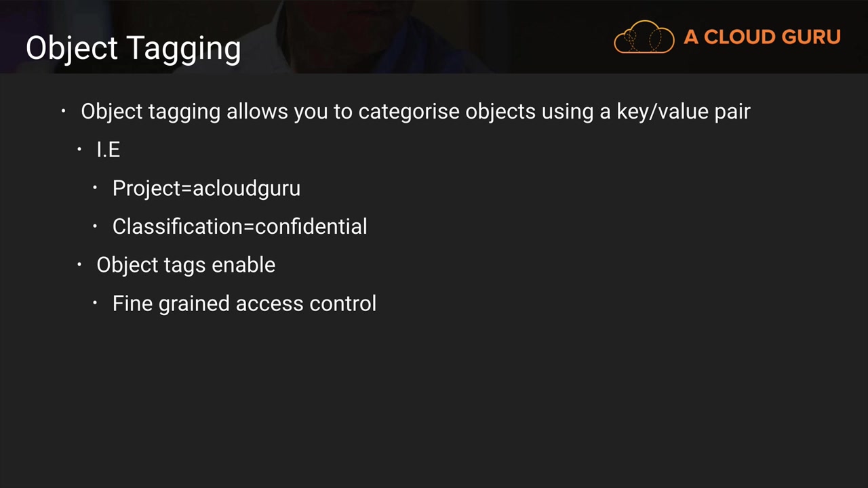The width and height of the screenshot is (868, 488).
Task: Select the line starting "Object tagging allows you"
Action: point(415,111)
